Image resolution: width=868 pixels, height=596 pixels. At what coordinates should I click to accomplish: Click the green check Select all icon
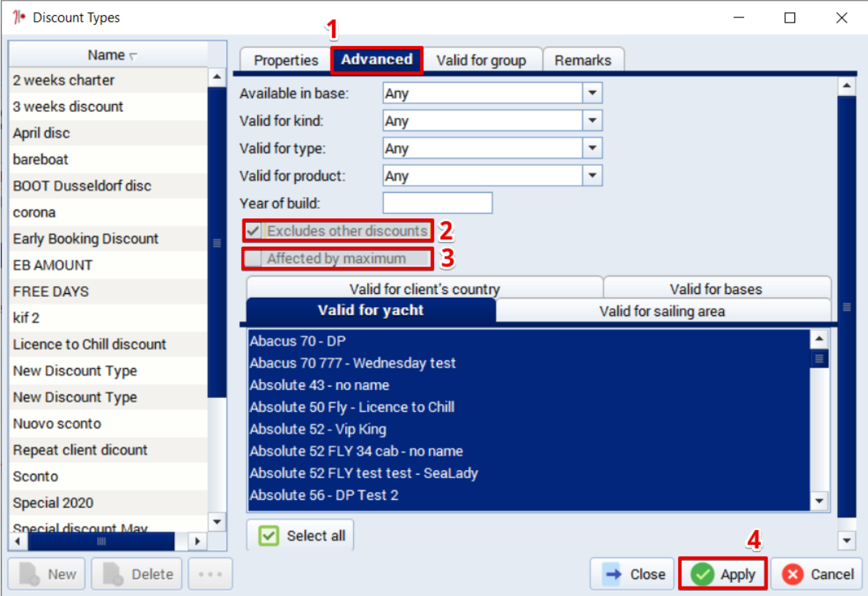click(269, 535)
